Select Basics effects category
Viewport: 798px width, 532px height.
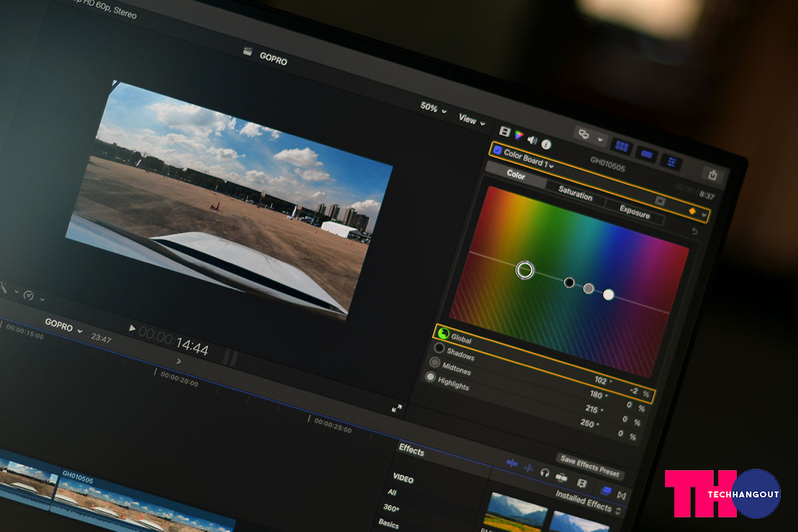388,523
